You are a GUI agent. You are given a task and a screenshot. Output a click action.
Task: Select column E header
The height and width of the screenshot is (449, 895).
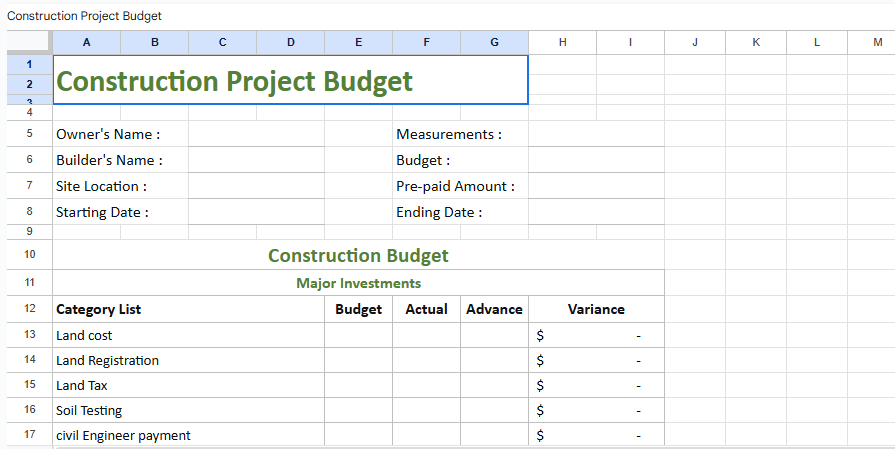point(358,42)
